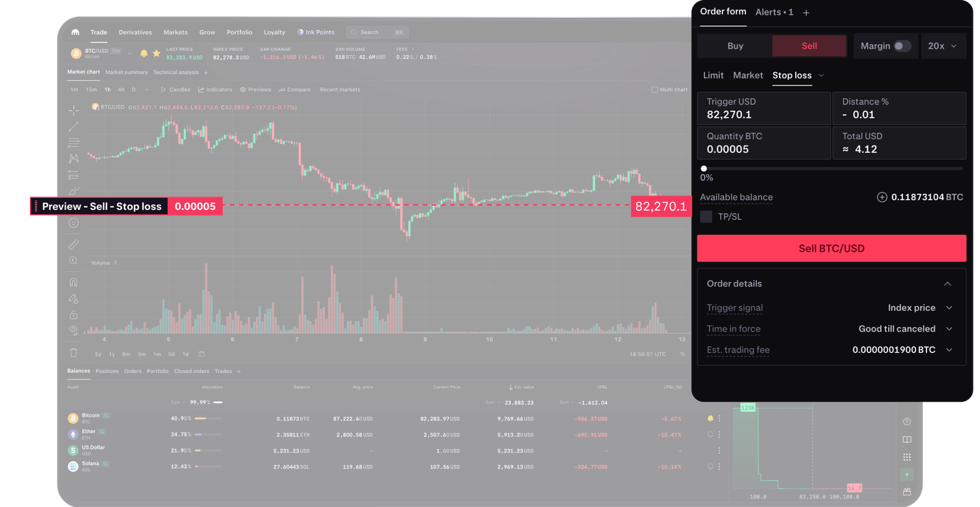980x507 pixels.
Task: Submit the Sell BTC/USD order
Action: pyautogui.click(x=831, y=248)
